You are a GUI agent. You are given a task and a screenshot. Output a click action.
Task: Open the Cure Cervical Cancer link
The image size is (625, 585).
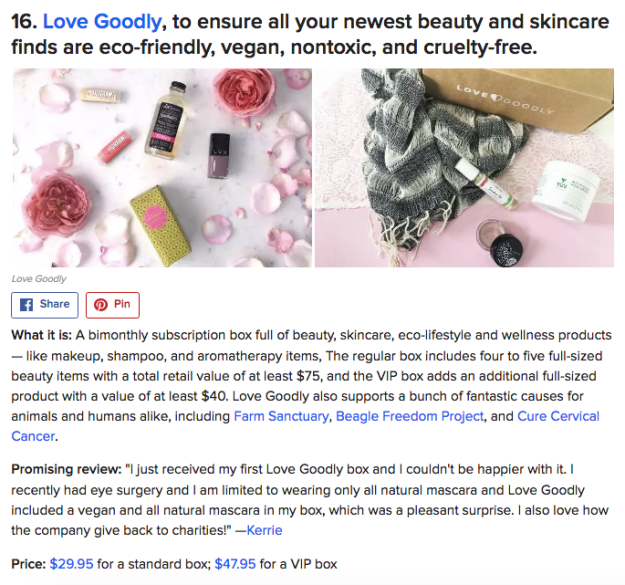558,416
